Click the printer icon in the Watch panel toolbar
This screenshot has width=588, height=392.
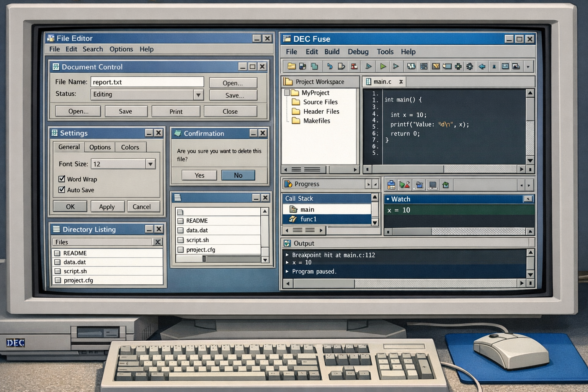point(391,185)
